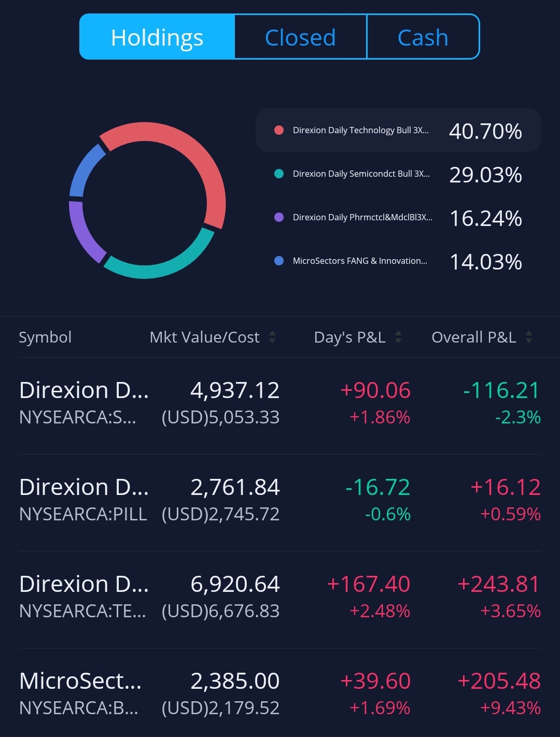
Task: Click cost basis (USD)2,179.52
Action: pos(220,708)
